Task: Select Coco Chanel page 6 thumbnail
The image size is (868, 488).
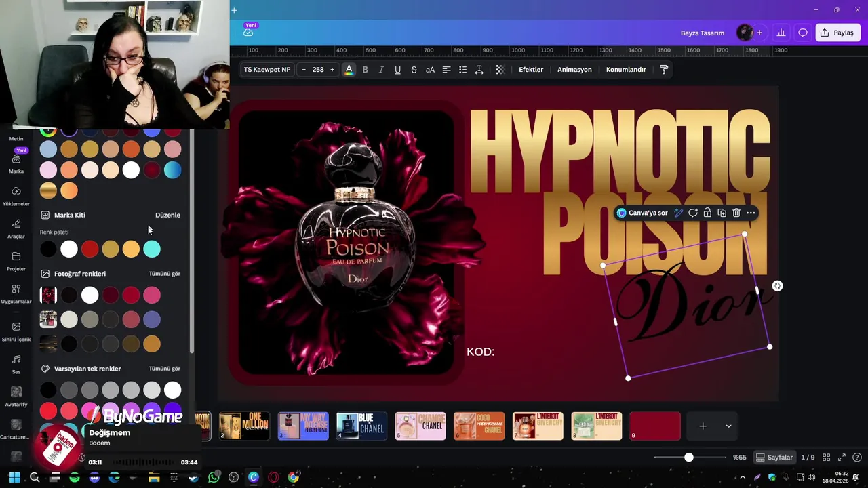Action: click(x=479, y=426)
